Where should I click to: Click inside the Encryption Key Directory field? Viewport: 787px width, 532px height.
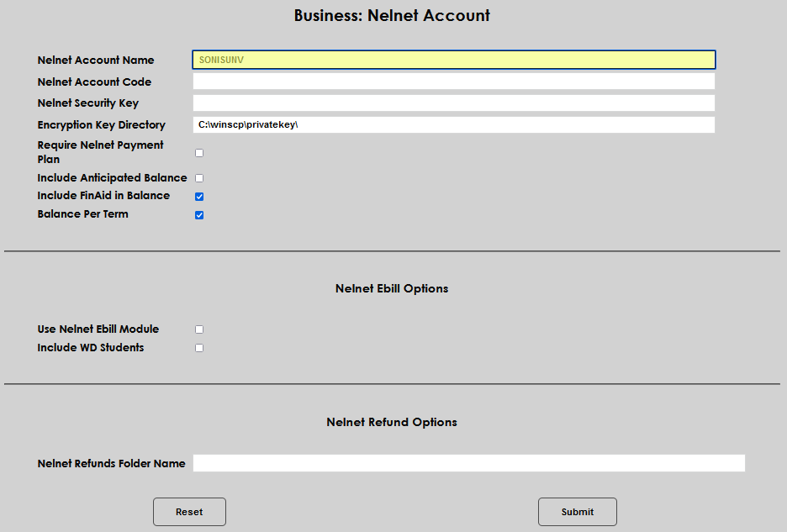pyautogui.click(x=452, y=124)
